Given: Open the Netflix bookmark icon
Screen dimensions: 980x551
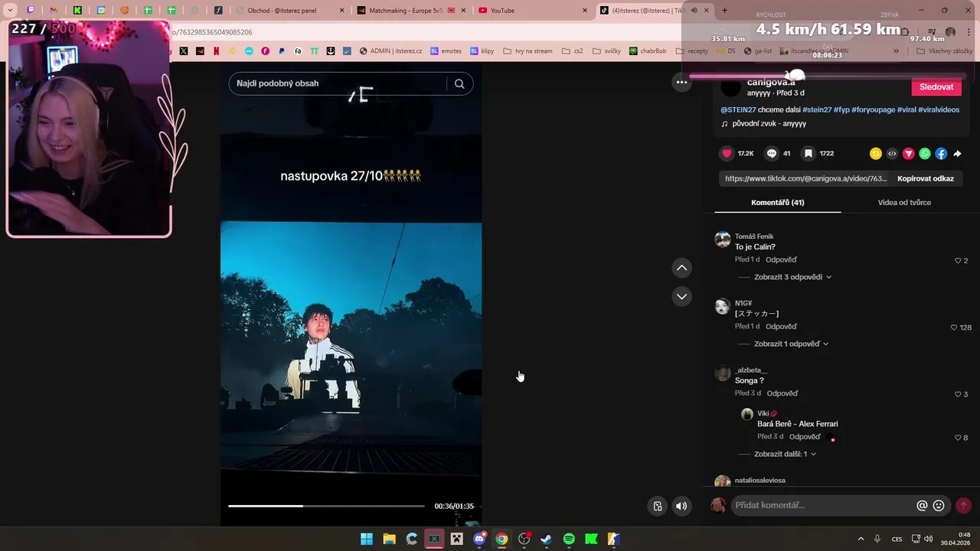Looking at the screenshot, I should point(216,51).
